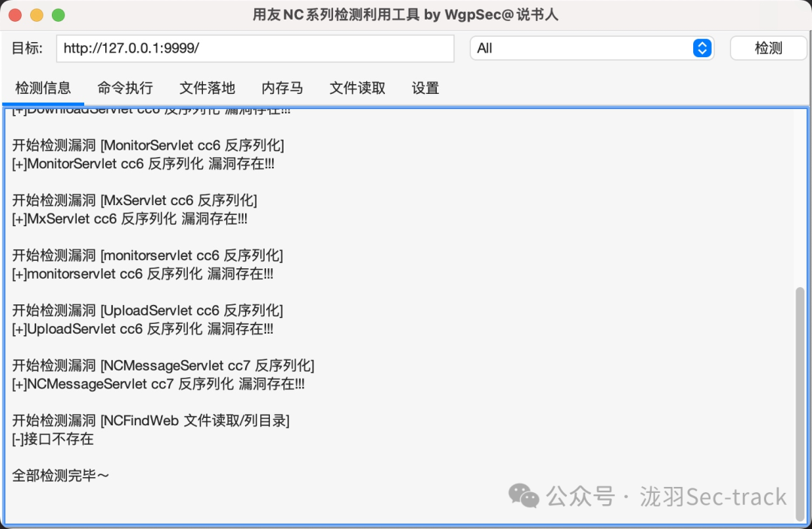
Task: Click the '[-]接口不存在' result line
Action: 53,439
